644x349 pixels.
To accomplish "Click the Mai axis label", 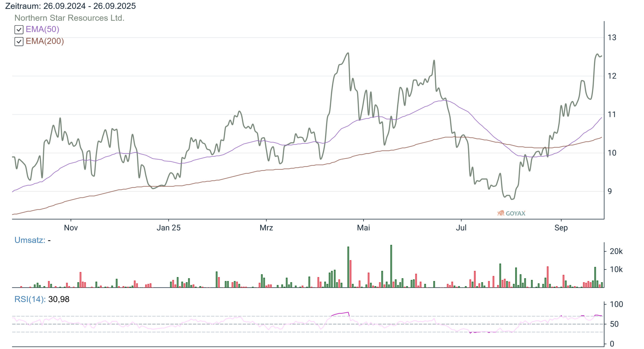I will coord(364,228).
